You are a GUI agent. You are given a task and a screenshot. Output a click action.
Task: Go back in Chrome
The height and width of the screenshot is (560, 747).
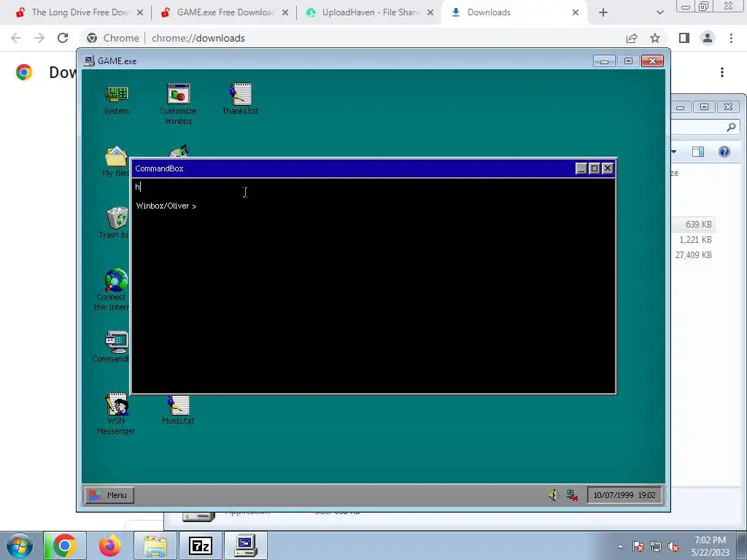(16, 38)
